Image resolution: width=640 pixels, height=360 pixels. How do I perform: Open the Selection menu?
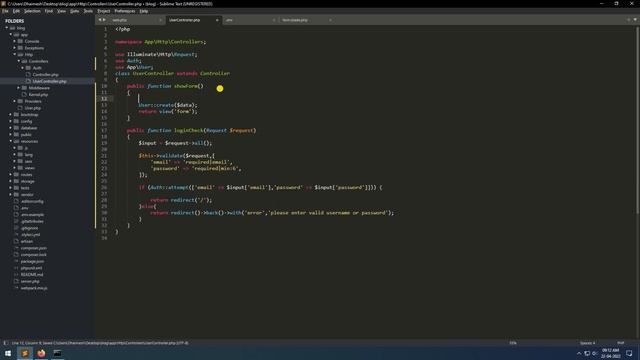tap(32, 11)
